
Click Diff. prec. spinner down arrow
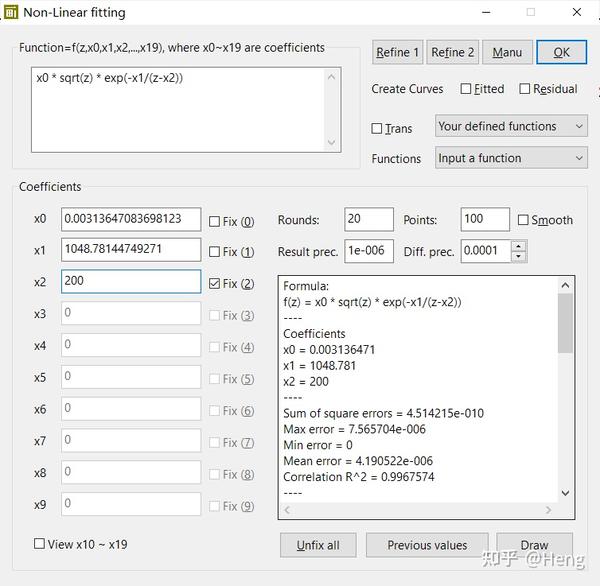[519, 256]
